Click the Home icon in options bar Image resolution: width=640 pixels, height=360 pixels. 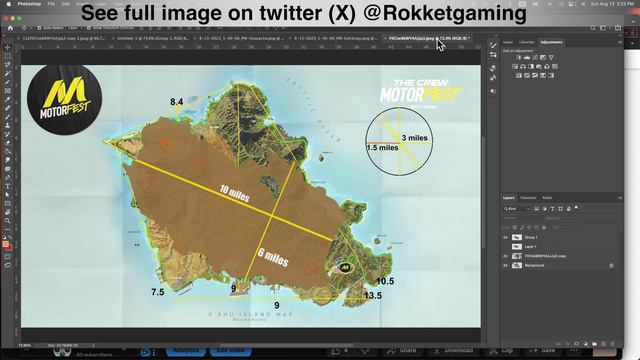(x=11, y=28)
